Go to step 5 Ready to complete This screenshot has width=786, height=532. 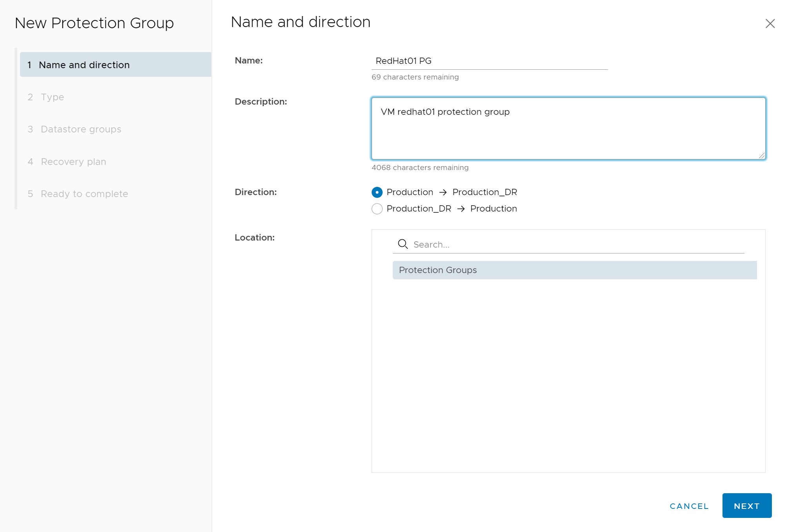[x=84, y=194]
